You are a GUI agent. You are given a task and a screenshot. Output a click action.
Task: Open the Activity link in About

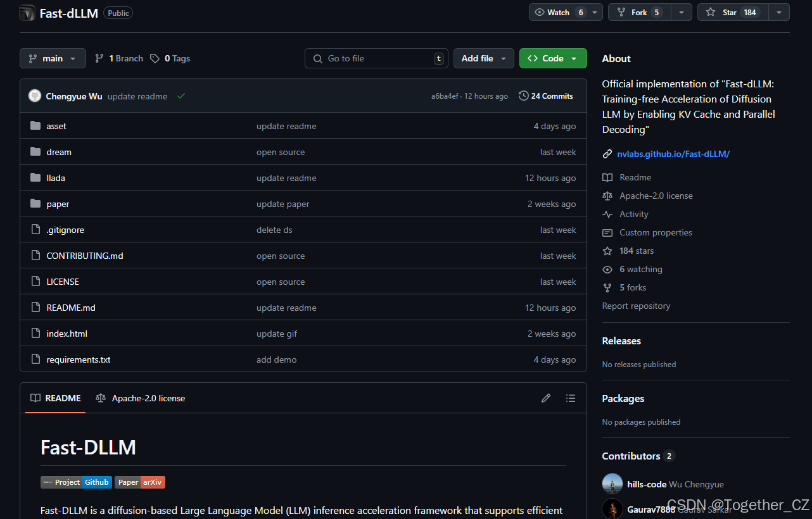[x=634, y=214]
